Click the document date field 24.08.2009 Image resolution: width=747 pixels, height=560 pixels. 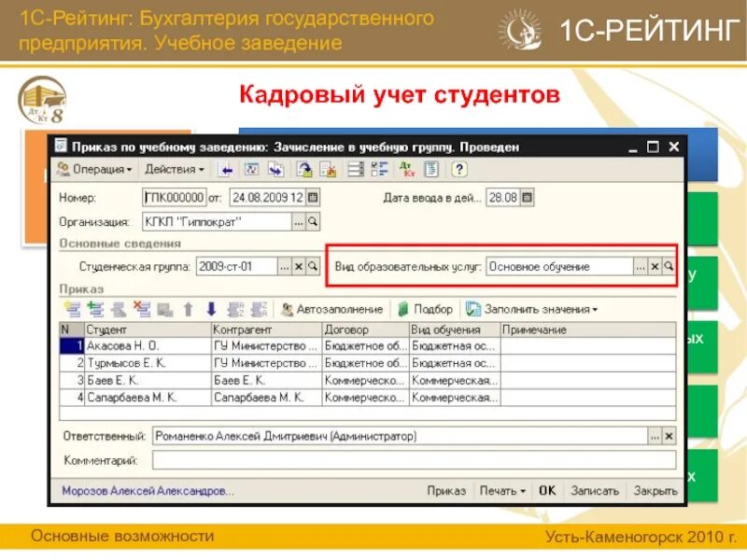click(x=267, y=197)
